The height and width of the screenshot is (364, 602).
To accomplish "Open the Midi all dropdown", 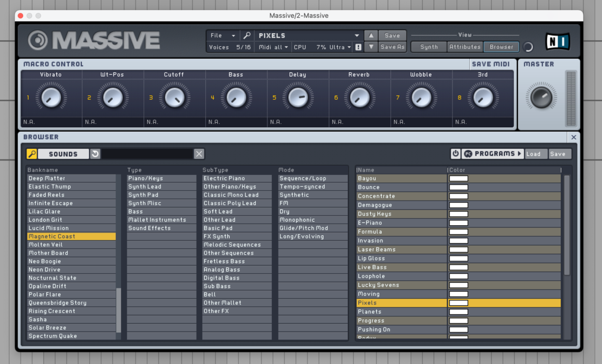I will click(272, 47).
